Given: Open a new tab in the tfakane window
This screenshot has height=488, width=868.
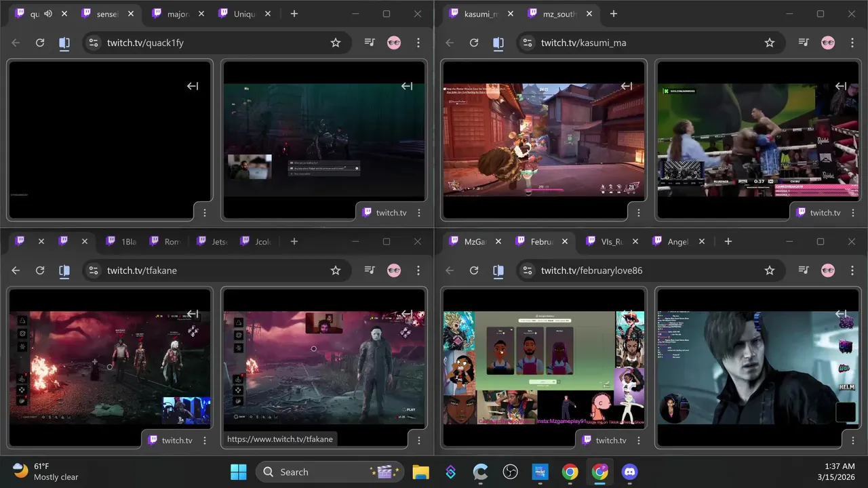Looking at the screenshot, I should click(294, 241).
